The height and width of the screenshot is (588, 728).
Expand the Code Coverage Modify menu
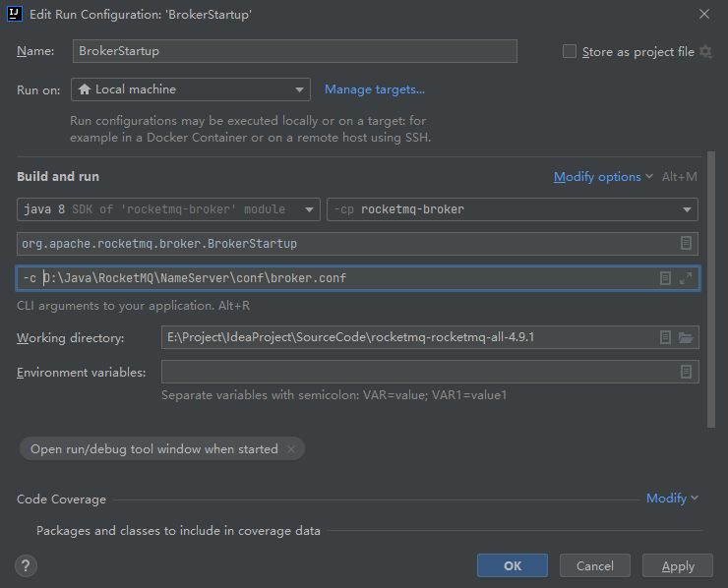[672, 499]
